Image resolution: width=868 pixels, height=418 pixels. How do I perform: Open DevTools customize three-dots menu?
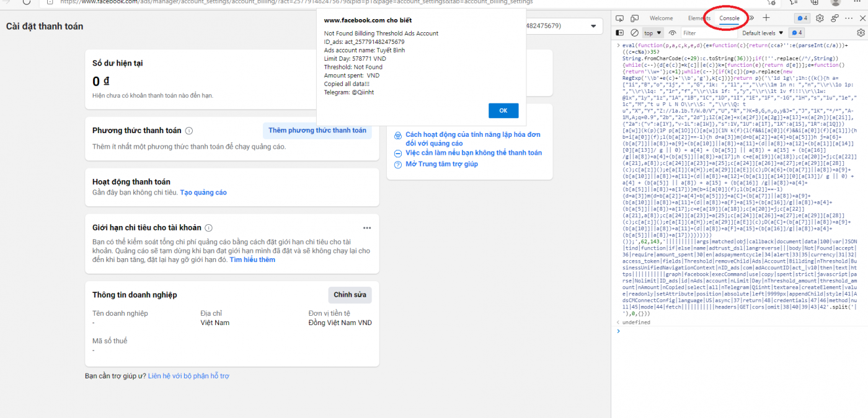point(849,19)
